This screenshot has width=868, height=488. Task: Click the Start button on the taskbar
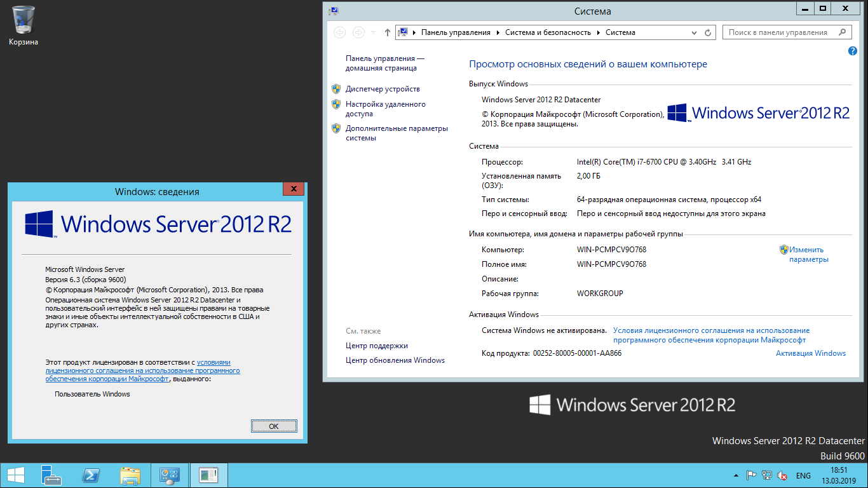coord(15,475)
